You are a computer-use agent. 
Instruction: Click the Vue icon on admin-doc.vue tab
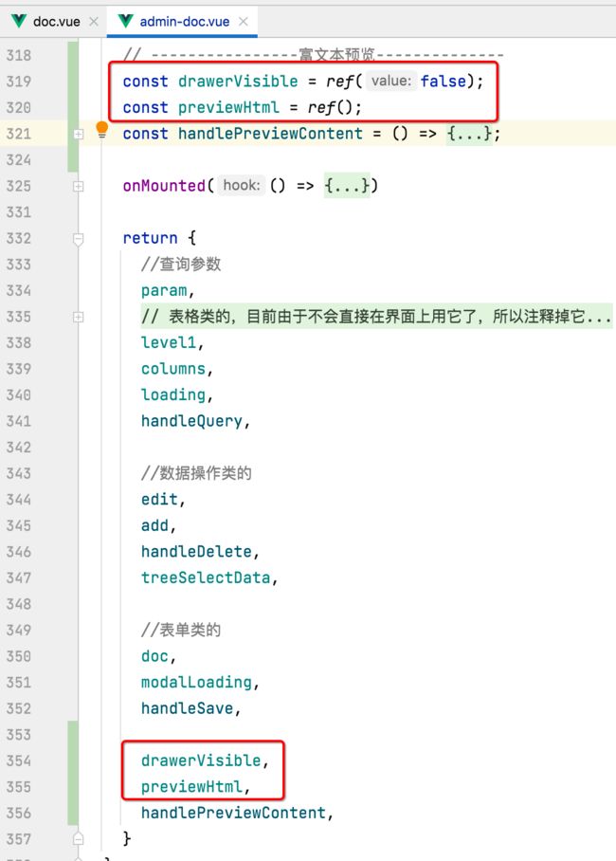pyautogui.click(x=126, y=22)
